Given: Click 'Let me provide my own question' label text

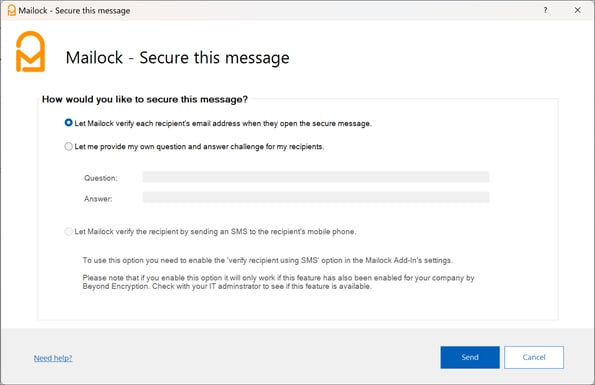Looking at the screenshot, I should (x=199, y=146).
